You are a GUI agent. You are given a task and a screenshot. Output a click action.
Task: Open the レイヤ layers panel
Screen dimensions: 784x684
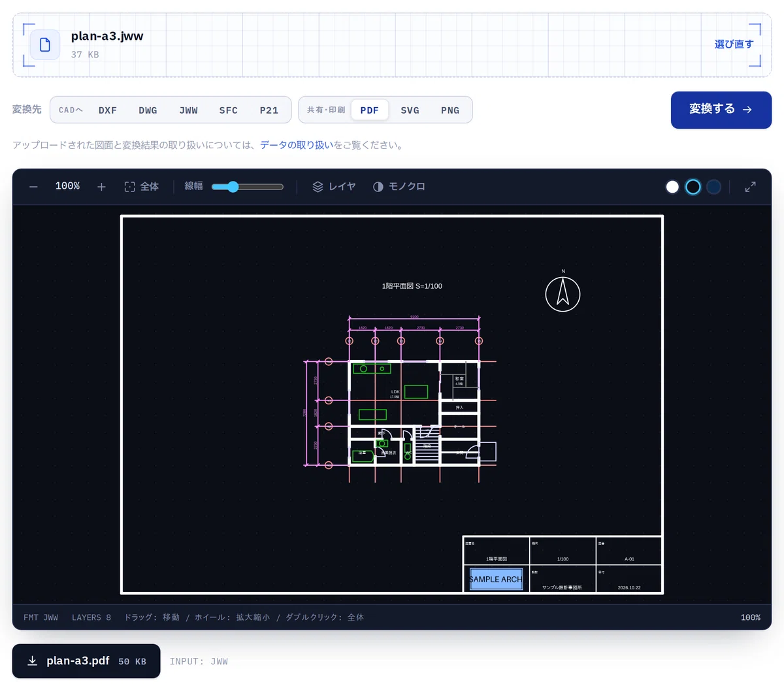[x=334, y=187]
